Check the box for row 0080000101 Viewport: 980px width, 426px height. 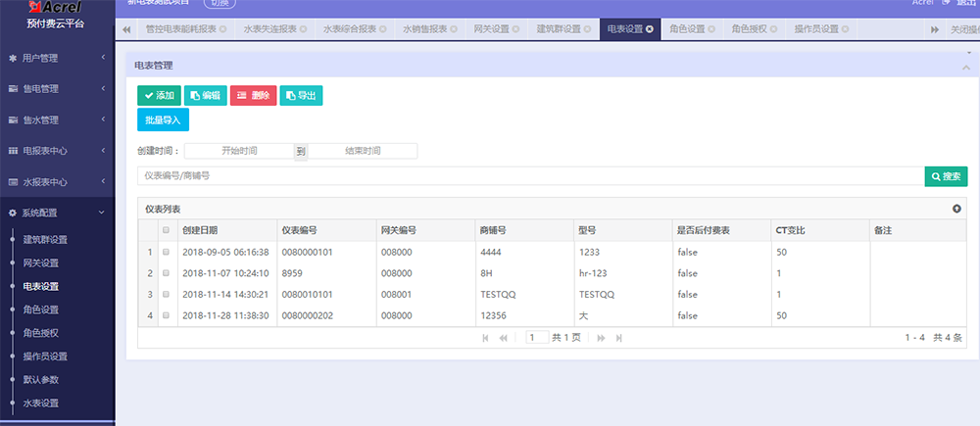point(166,252)
